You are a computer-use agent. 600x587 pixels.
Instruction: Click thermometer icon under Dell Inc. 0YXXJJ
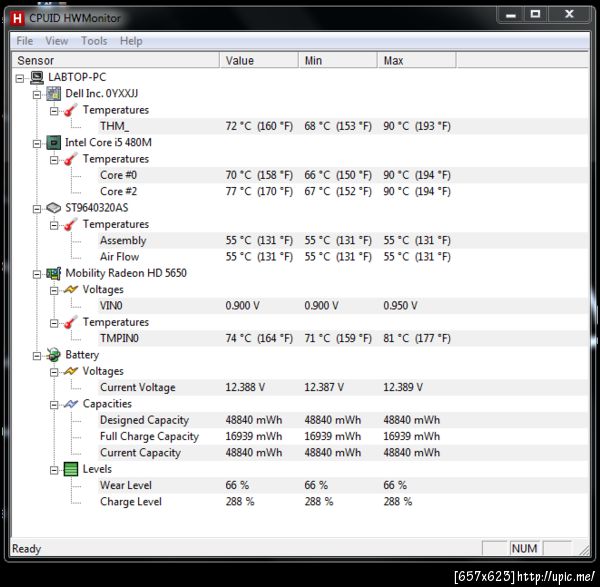coord(70,110)
